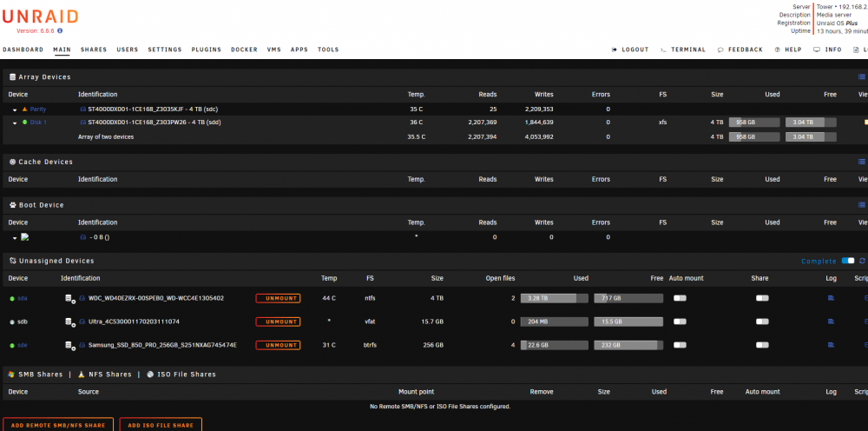Image resolution: width=868 pixels, height=431 pixels.
Task: Refresh the Unassigned Devices list
Action: [861, 261]
